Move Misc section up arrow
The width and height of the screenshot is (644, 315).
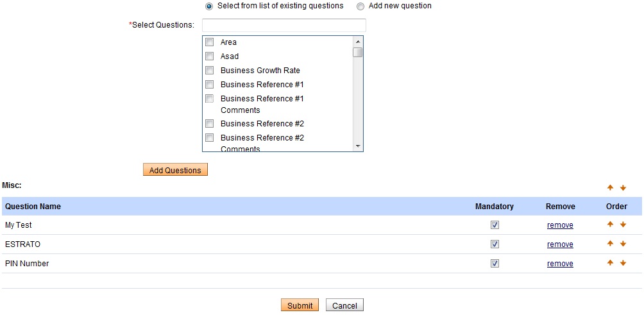point(610,188)
